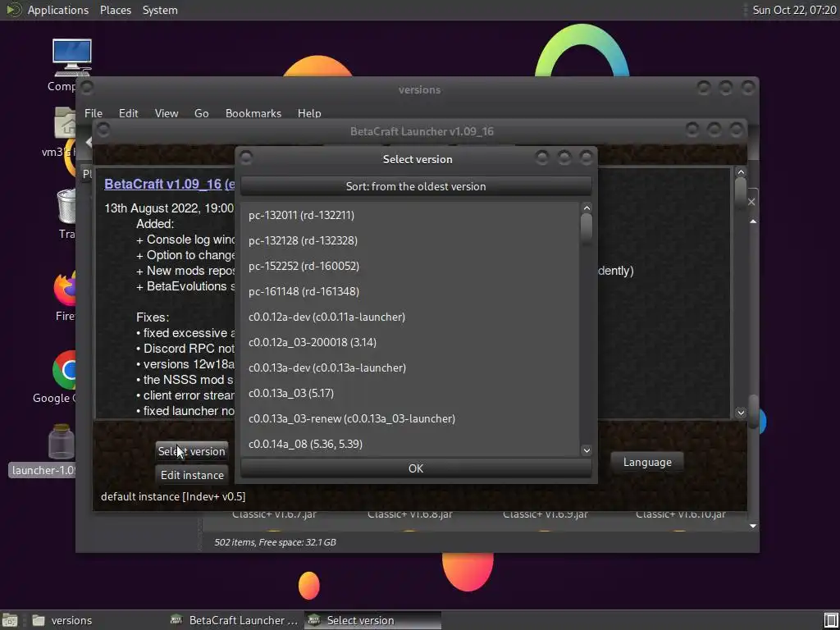Click the version list scrollbar thumb

click(x=587, y=227)
